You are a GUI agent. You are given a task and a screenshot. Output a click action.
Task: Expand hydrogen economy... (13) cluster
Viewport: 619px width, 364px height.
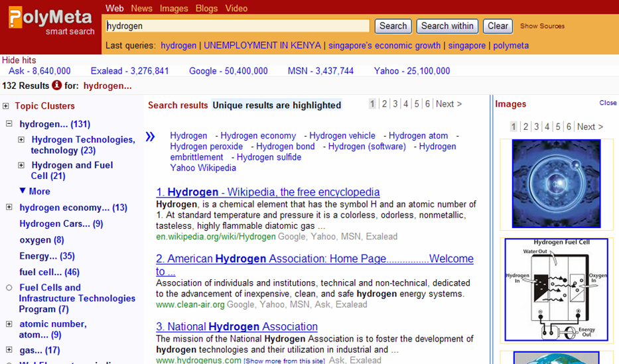point(9,207)
